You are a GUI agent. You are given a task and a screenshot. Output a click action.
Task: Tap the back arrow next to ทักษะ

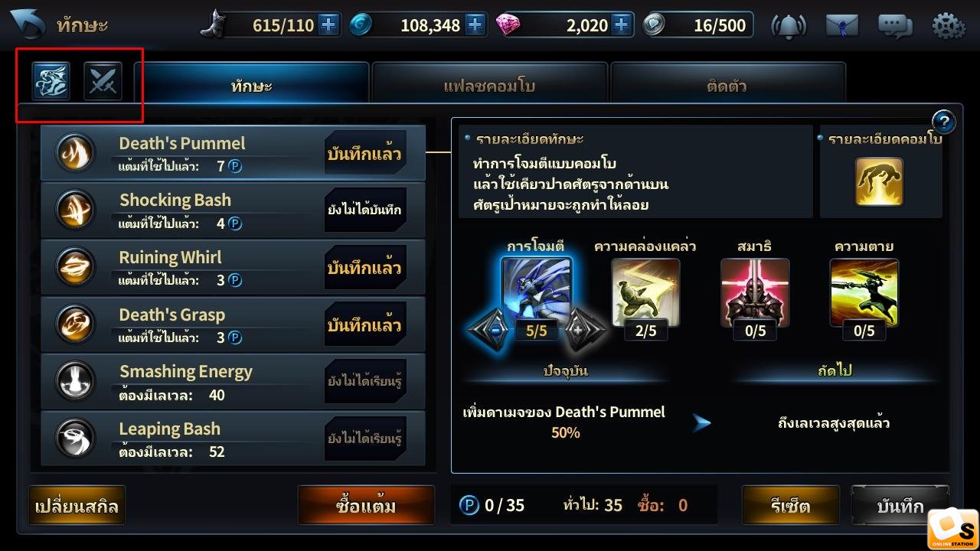coord(27,24)
